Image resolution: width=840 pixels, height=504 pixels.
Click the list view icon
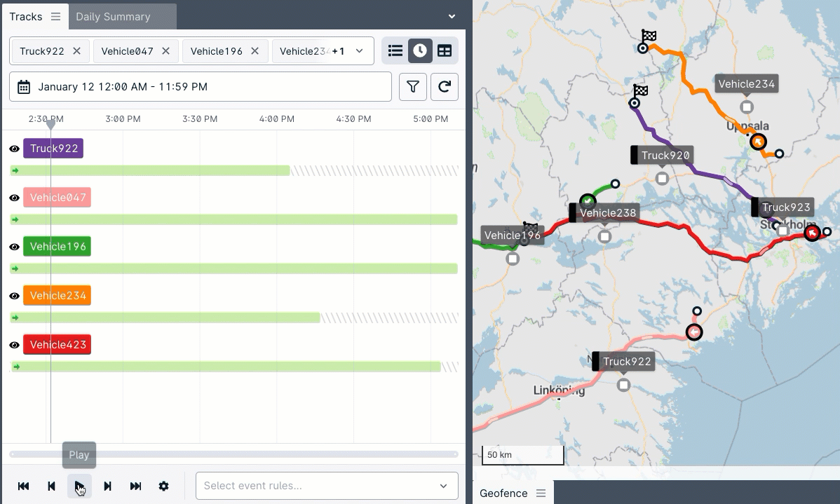[395, 50]
